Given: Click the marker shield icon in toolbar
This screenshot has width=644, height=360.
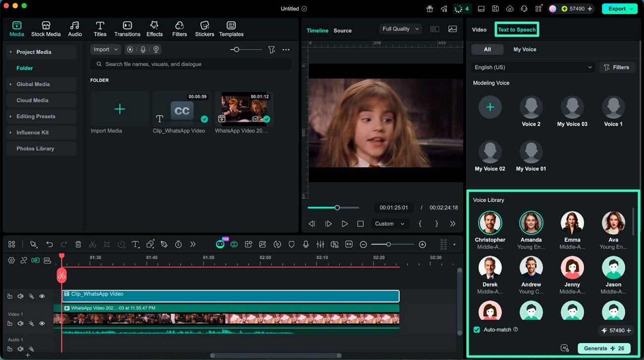Looking at the screenshot, I should (x=292, y=244).
